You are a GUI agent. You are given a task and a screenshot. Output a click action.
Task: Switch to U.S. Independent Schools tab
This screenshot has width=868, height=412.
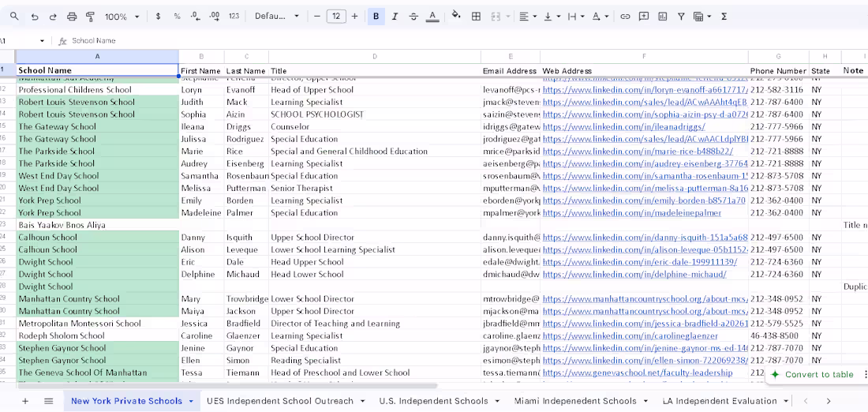point(433,401)
